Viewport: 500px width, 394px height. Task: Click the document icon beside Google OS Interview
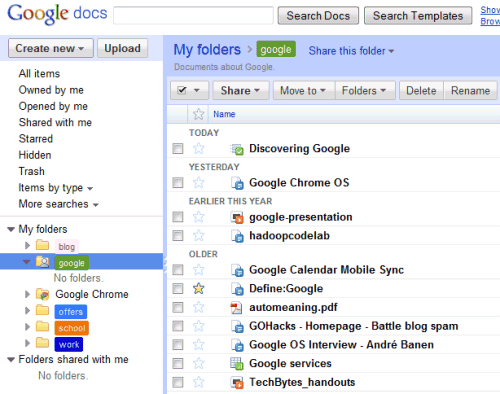(x=237, y=345)
